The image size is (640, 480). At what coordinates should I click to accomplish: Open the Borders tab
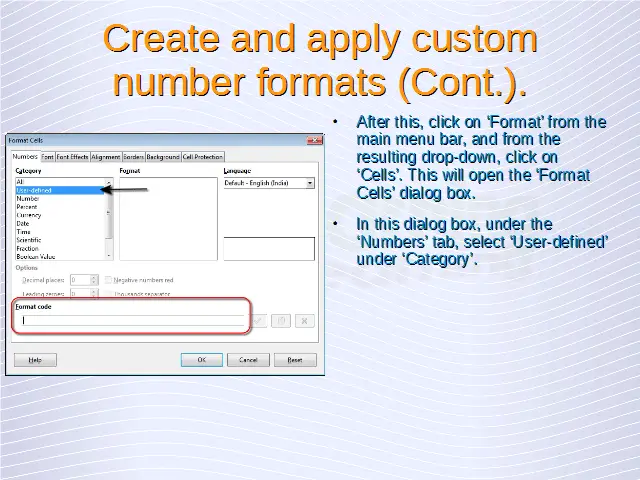[x=133, y=157]
